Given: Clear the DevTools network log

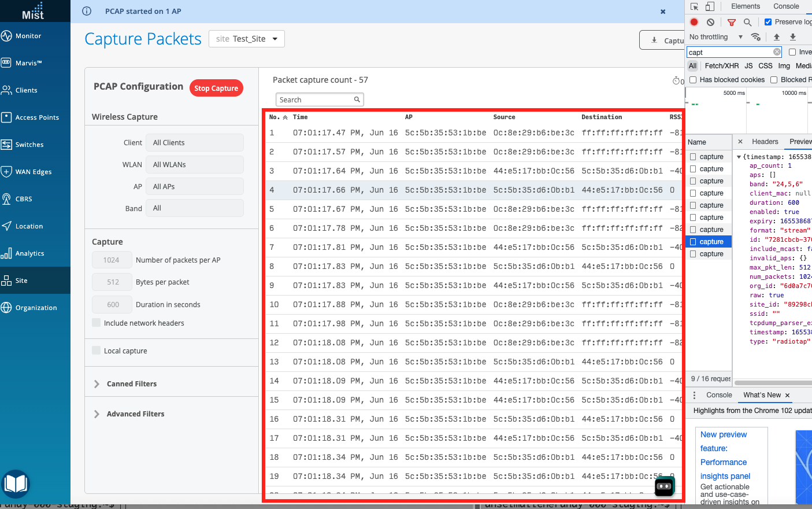Looking at the screenshot, I should tap(710, 22).
